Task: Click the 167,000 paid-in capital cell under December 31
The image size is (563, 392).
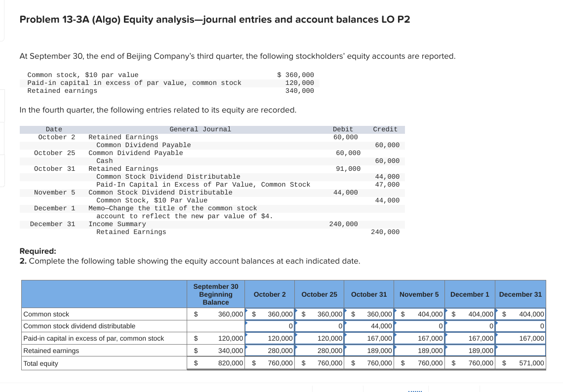Action: pyautogui.click(x=520, y=338)
